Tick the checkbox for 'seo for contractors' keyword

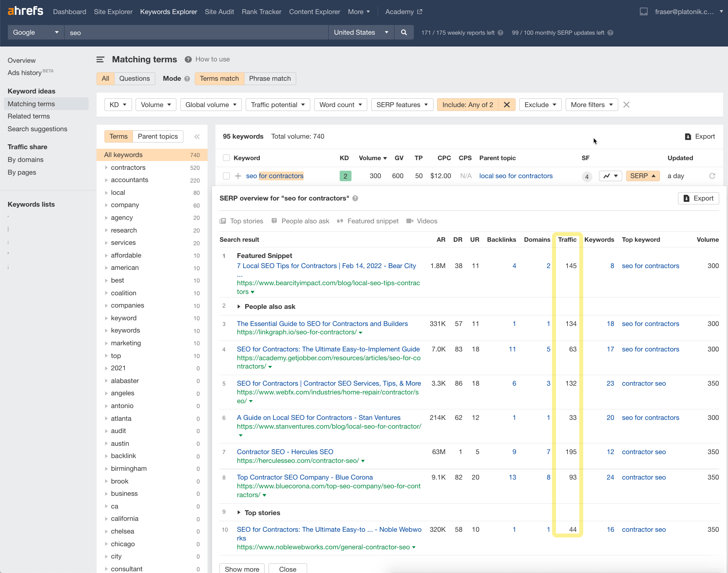[x=226, y=176]
